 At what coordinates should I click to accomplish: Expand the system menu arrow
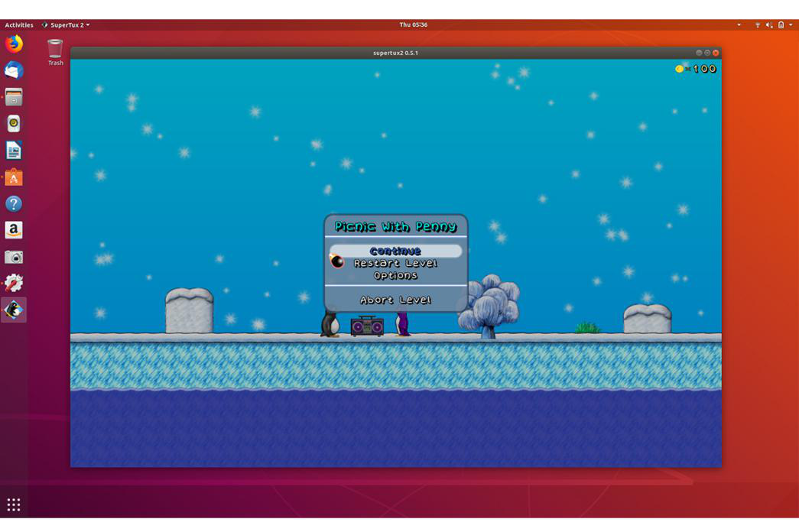coord(791,24)
